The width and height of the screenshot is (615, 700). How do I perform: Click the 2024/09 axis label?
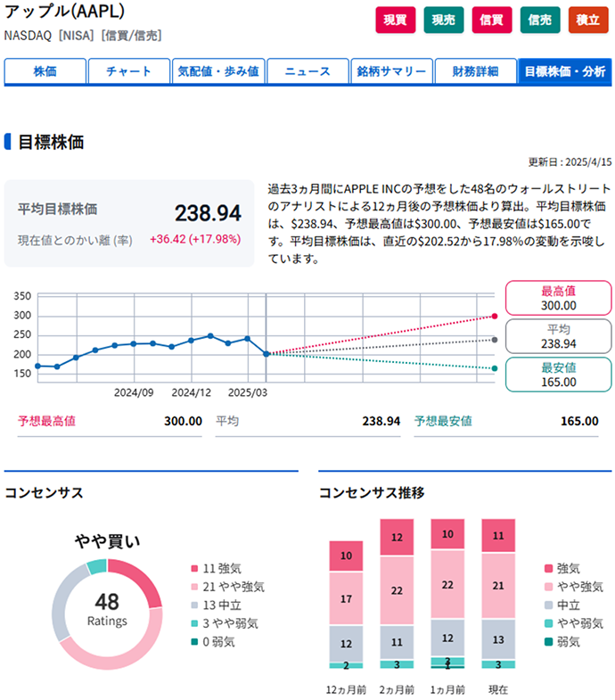coord(134,392)
